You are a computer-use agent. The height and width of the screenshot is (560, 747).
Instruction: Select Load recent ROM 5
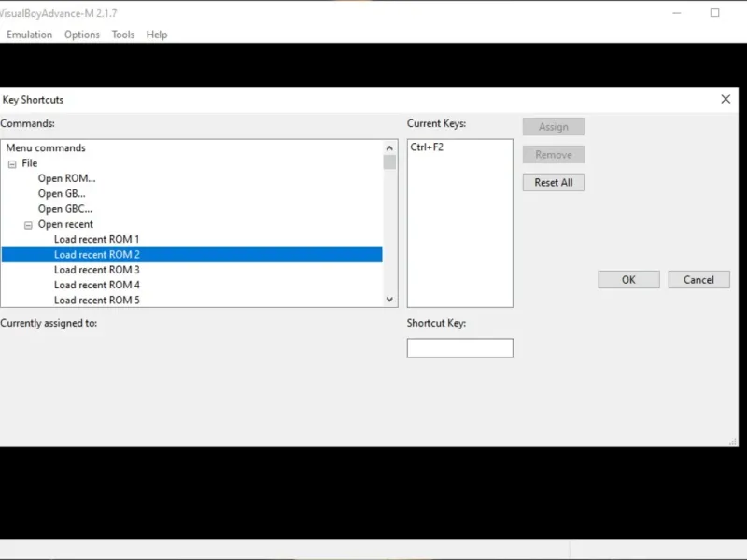click(x=97, y=301)
